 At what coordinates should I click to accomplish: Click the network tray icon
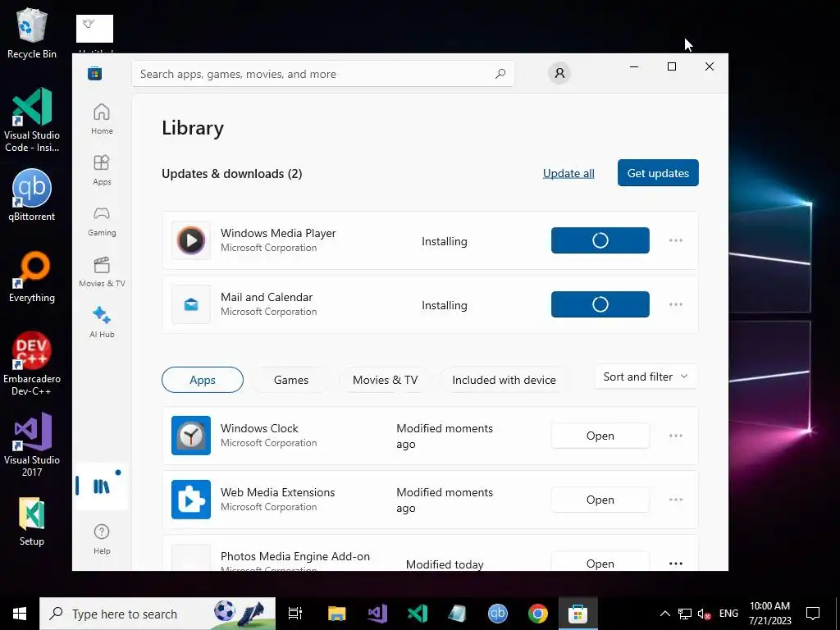click(x=685, y=614)
